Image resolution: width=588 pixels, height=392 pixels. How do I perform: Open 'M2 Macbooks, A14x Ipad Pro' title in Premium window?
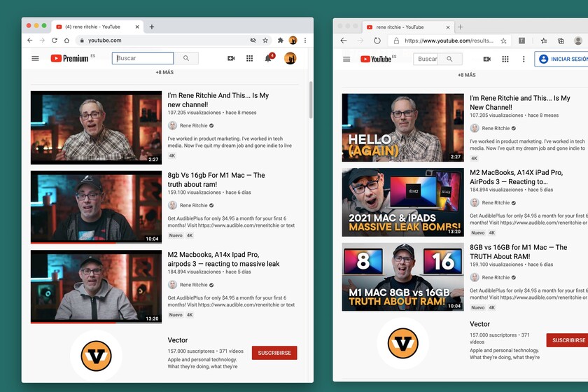223,259
